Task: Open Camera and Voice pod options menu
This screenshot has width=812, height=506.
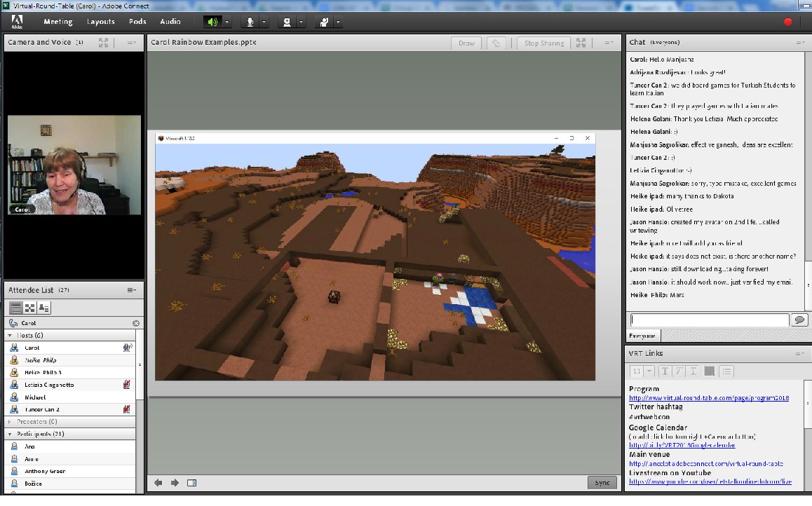Action: [x=132, y=43]
